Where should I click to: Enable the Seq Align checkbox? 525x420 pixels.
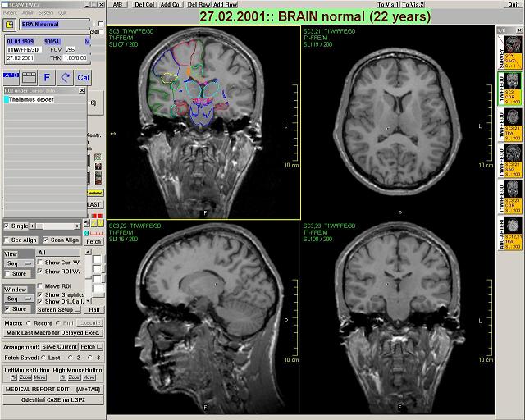[7, 240]
